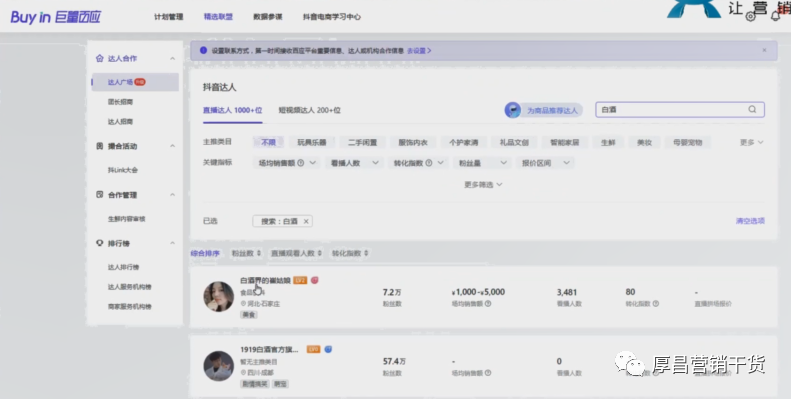Select the 智能家居 category chip
The height and width of the screenshot is (399, 791).
pos(564,142)
